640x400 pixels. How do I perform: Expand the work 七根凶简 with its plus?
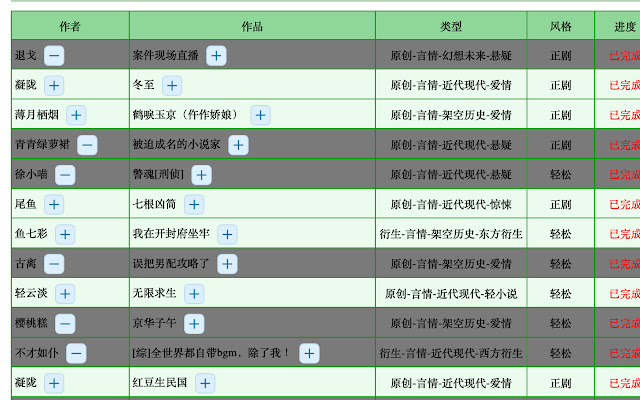click(x=194, y=204)
